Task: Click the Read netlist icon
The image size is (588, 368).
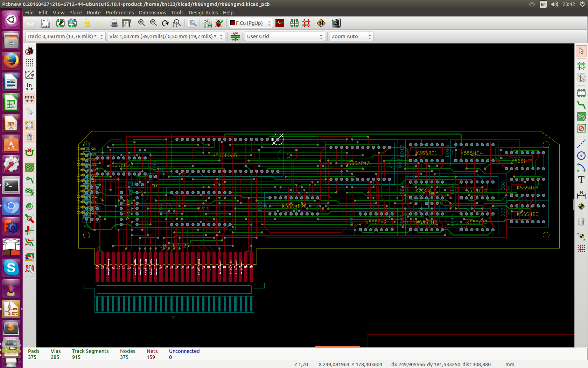Action: (207, 23)
